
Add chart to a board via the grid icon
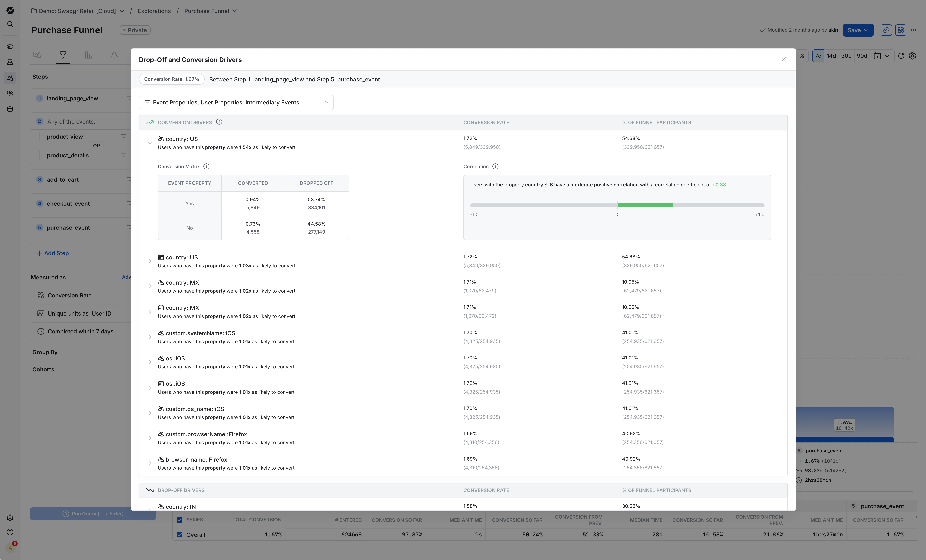[x=901, y=30]
